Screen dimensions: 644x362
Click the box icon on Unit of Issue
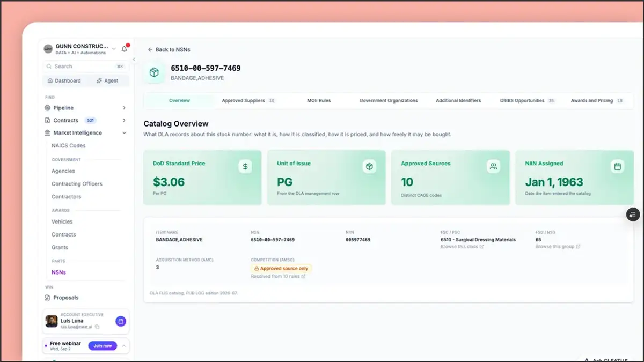(369, 167)
